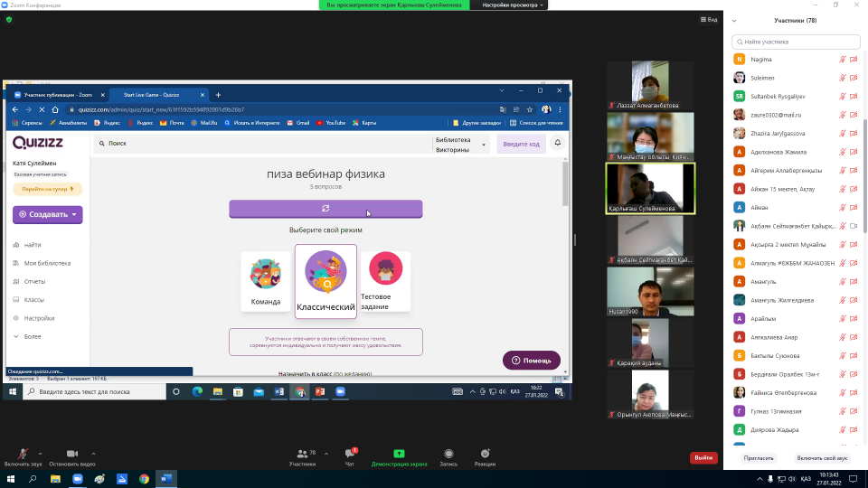Screen dimensions: 868x488
Task: Select participant Zhazira Jarylgassova
Action: point(796,134)
